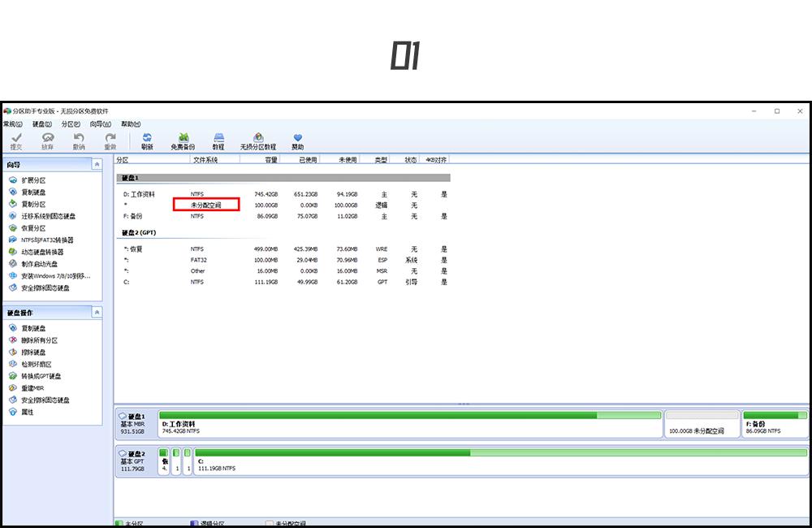812x528 pixels.
Task: Click the 未使用 column header
Action: (x=339, y=160)
